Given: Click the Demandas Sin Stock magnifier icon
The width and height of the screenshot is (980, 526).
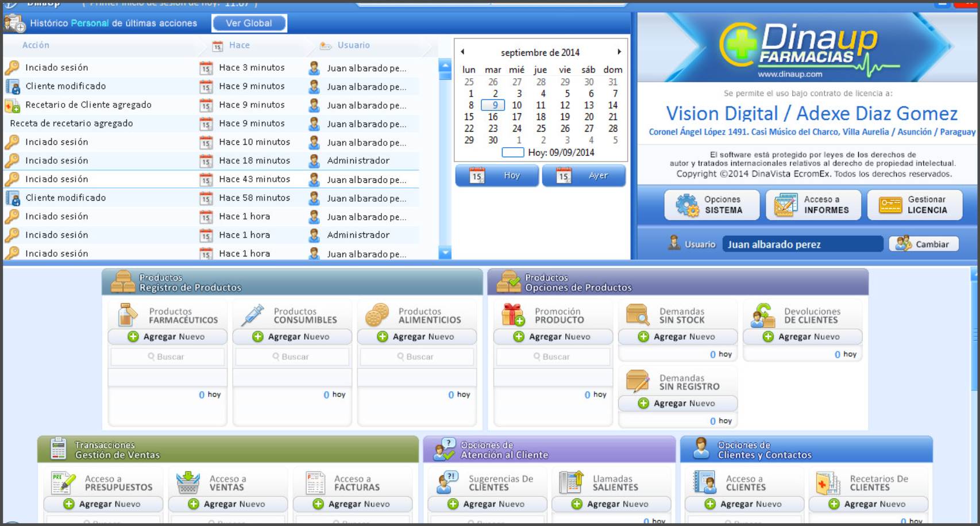Looking at the screenshot, I should 638,313.
